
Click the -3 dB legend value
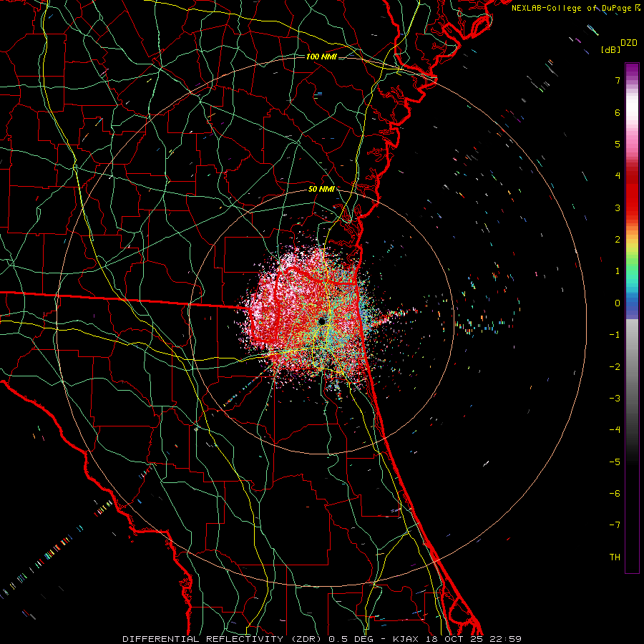[615, 399]
